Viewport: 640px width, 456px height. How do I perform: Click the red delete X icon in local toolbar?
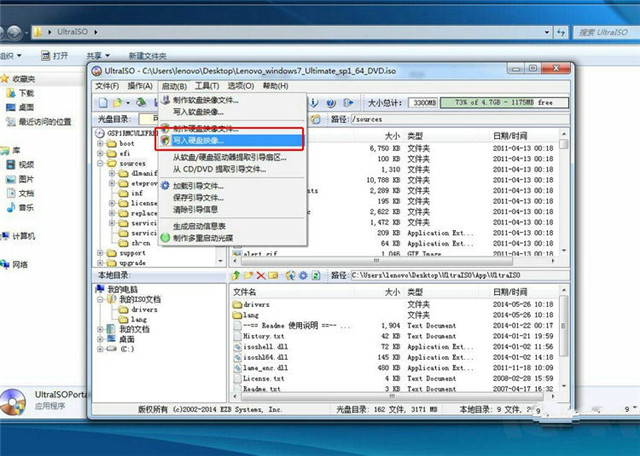[x=260, y=275]
